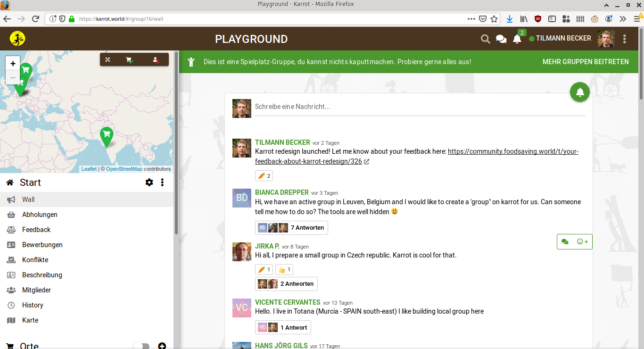The width and height of the screenshot is (644, 349).
Task: Open VICENTE CERVANTES profile name
Action: pos(288,302)
